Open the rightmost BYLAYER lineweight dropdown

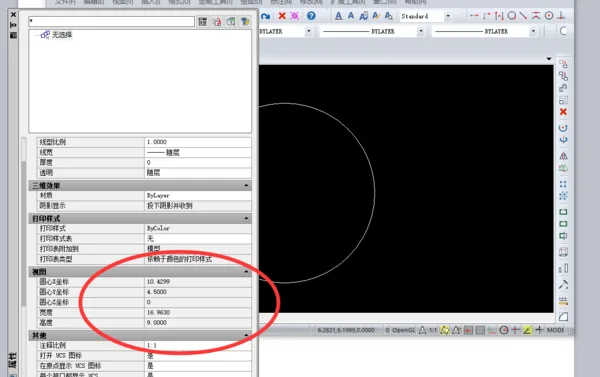533,31
